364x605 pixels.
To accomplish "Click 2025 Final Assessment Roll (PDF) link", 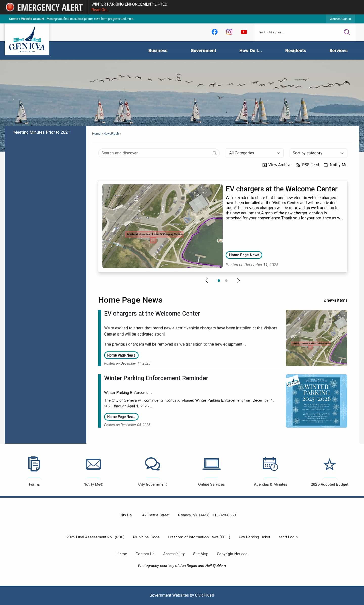I will pyautogui.click(x=95, y=537).
